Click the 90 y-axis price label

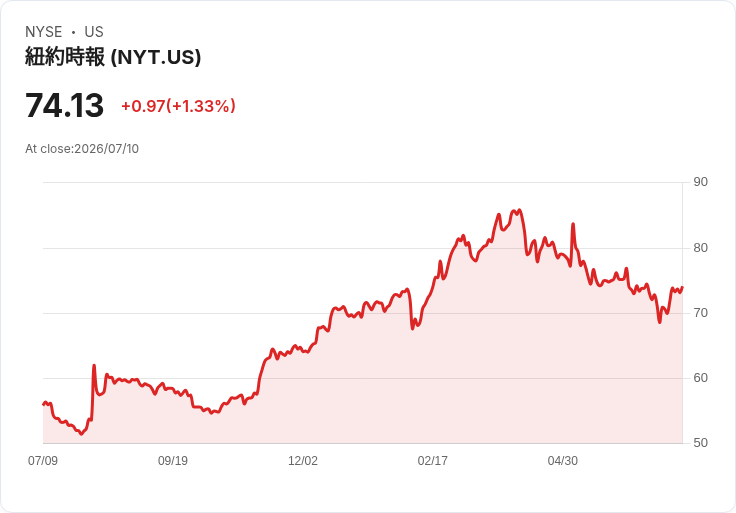(700, 182)
